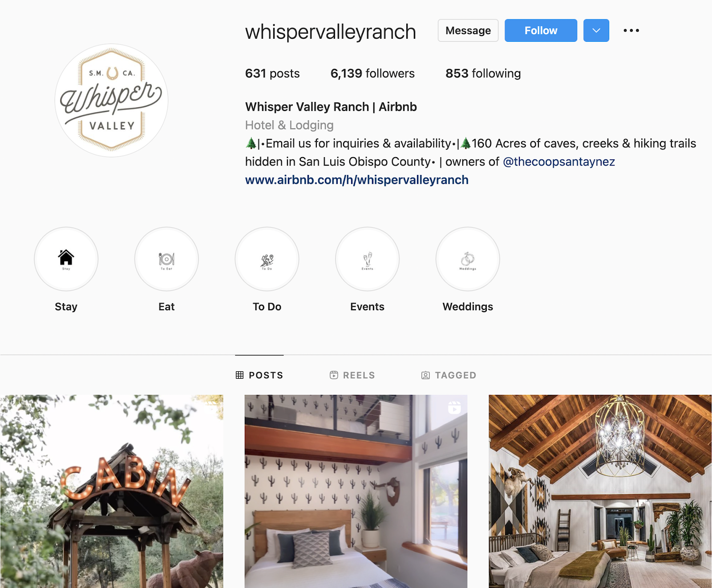Image resolution: width=712 pixels, height=588 pixels.
Task: Switch to the Posts tab
Action: click(259, 375)
